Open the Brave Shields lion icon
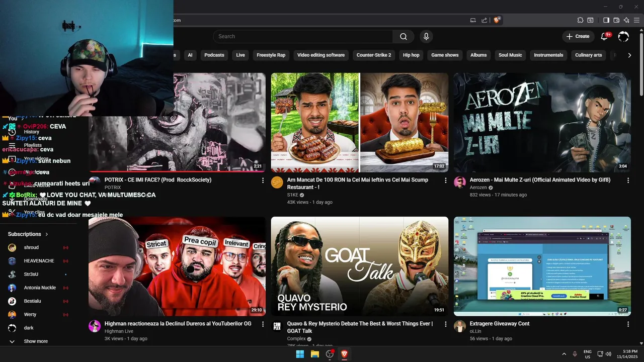 pyautogui.click(x=497, y=20)
